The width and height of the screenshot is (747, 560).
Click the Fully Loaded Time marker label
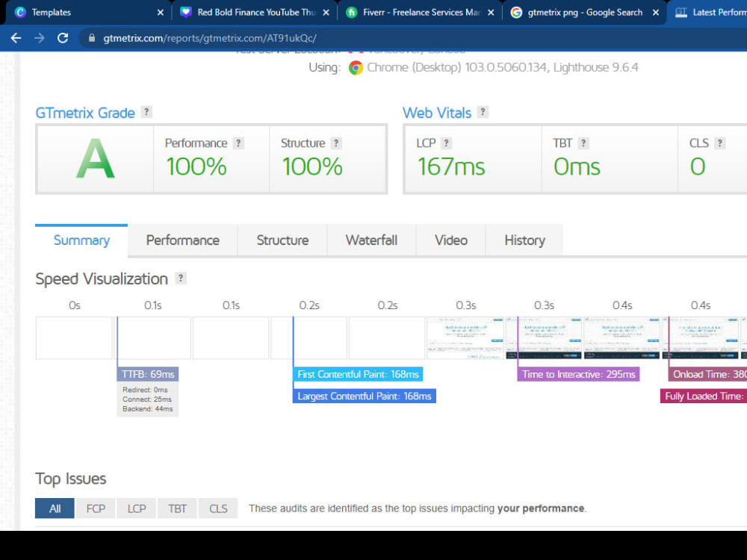point(704,396)
